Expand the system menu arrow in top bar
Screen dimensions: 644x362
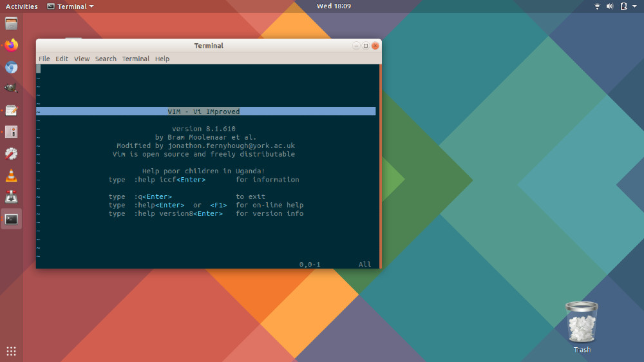[x=634, y=6]
